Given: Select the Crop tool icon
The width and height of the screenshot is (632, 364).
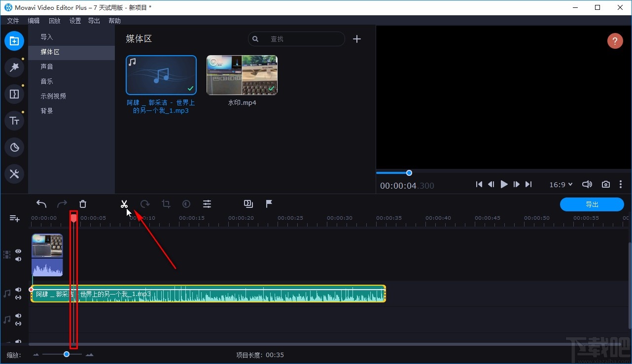Looking at the screenshot, I should 166,204.
